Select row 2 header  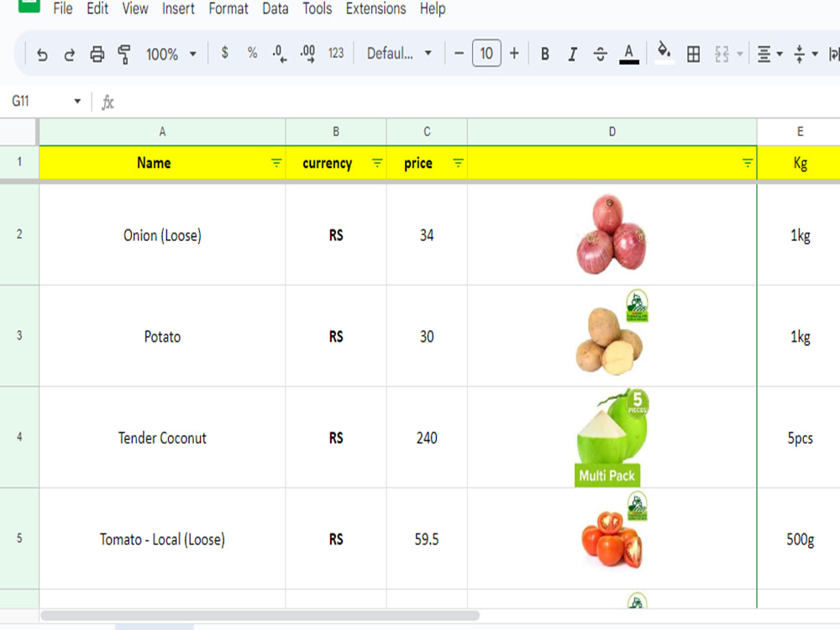pos(19,234)
